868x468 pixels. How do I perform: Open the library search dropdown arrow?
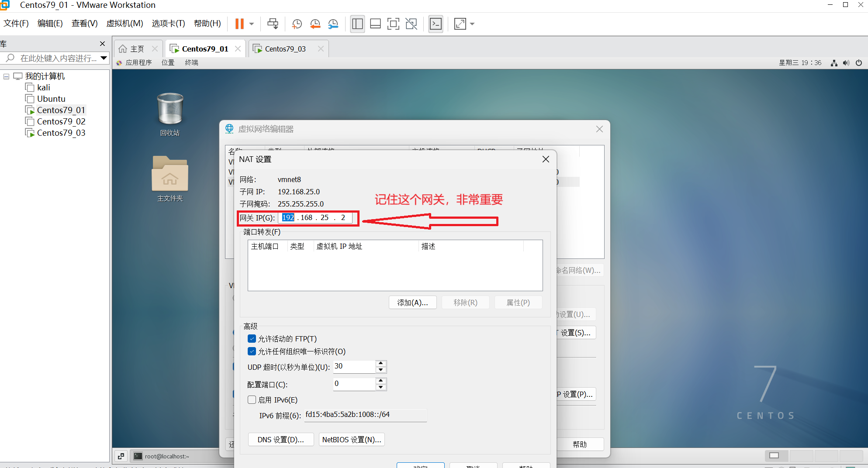104,58
